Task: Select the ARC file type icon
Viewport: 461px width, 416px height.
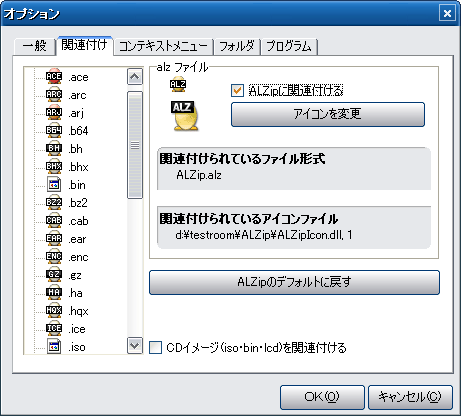Action: tap(54, 95)
